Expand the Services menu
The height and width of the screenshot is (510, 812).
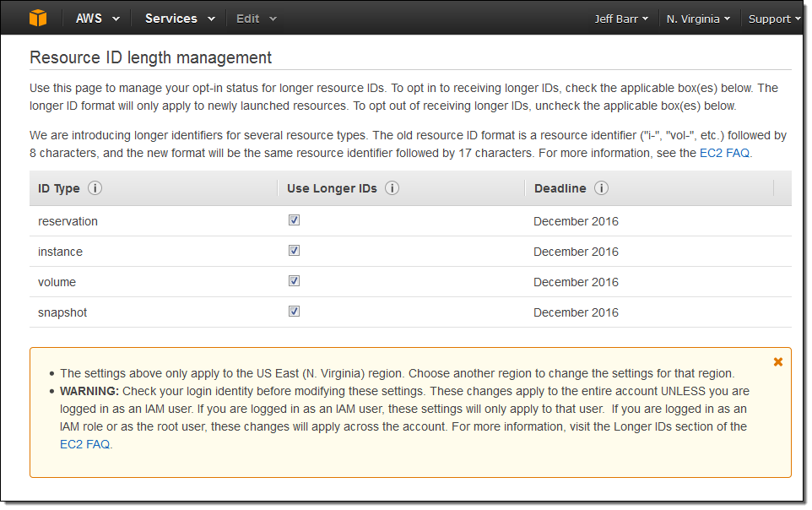pos(179,19)
